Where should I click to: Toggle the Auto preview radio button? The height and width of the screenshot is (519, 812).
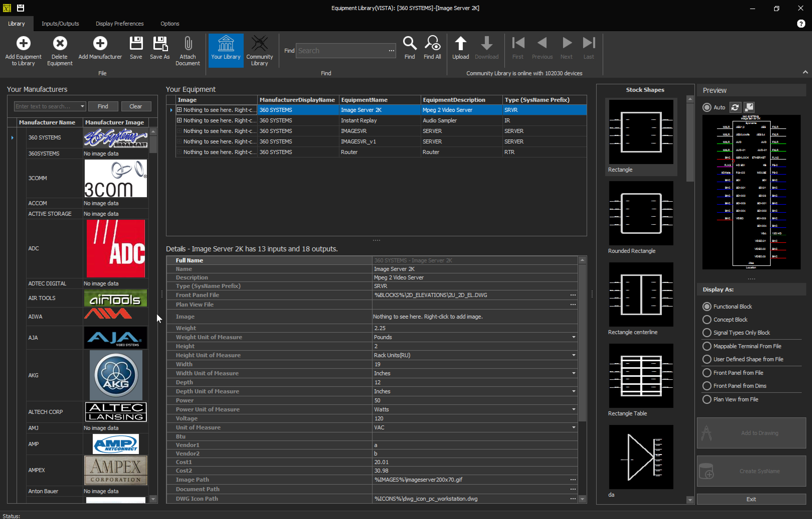706,107
